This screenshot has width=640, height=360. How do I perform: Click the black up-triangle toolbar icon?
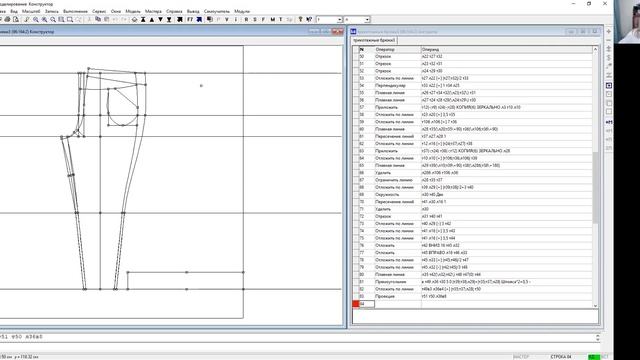tap(152, 19)
